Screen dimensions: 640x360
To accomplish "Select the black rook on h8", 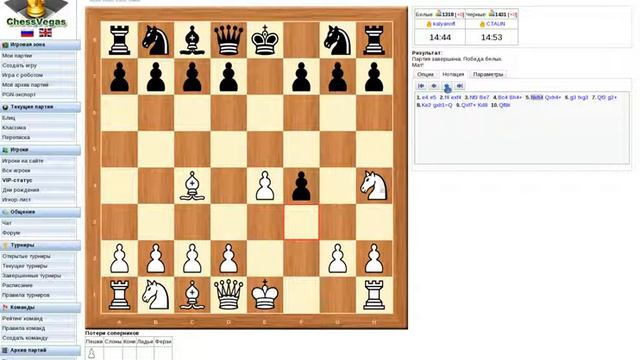I will 374,40.
